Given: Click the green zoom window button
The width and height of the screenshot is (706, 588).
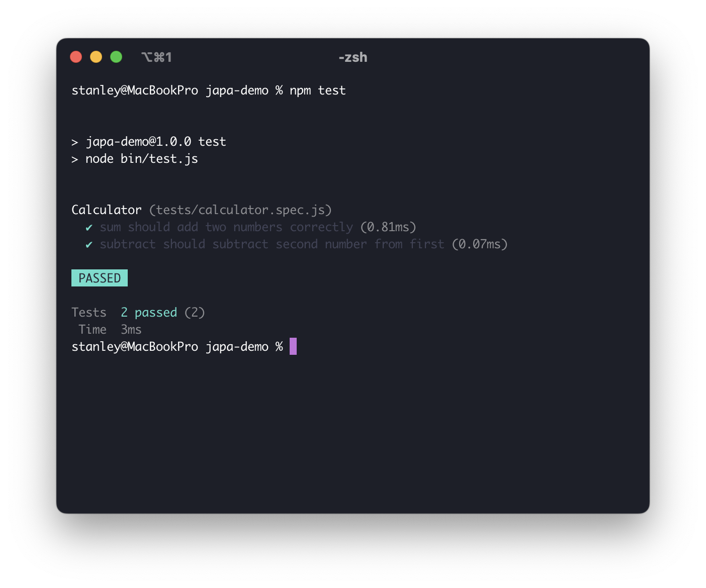Looking at the screenshot, I should pyautogui.click(x=116, y=57).
